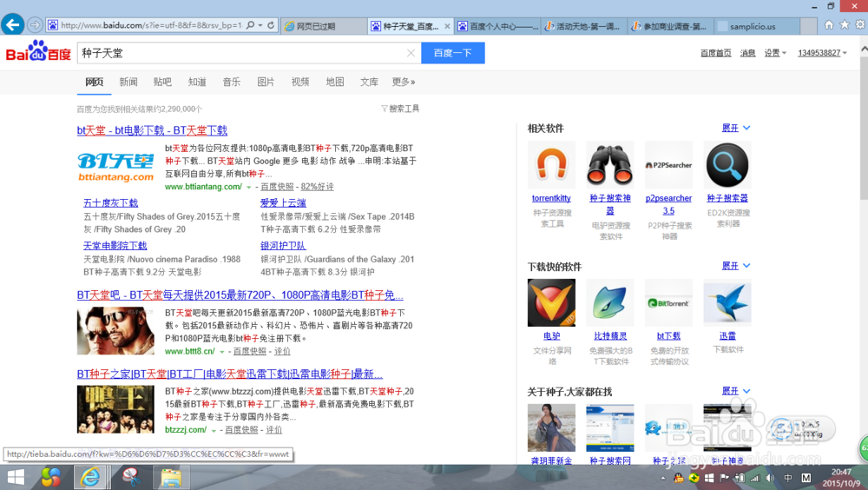Close the 种子天堂 browser tab
Image resolution: width=868 pixels, height=490 pixels.
pyautogui.click(x=447, y=26)
